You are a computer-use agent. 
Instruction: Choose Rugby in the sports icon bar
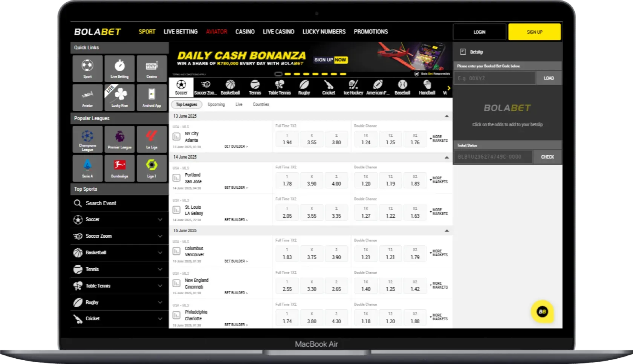click(304, 87)
